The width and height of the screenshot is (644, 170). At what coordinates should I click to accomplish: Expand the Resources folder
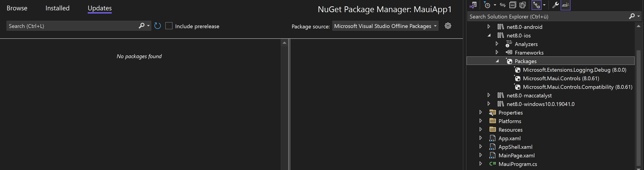pyautogui.click(x=480, y=129)
